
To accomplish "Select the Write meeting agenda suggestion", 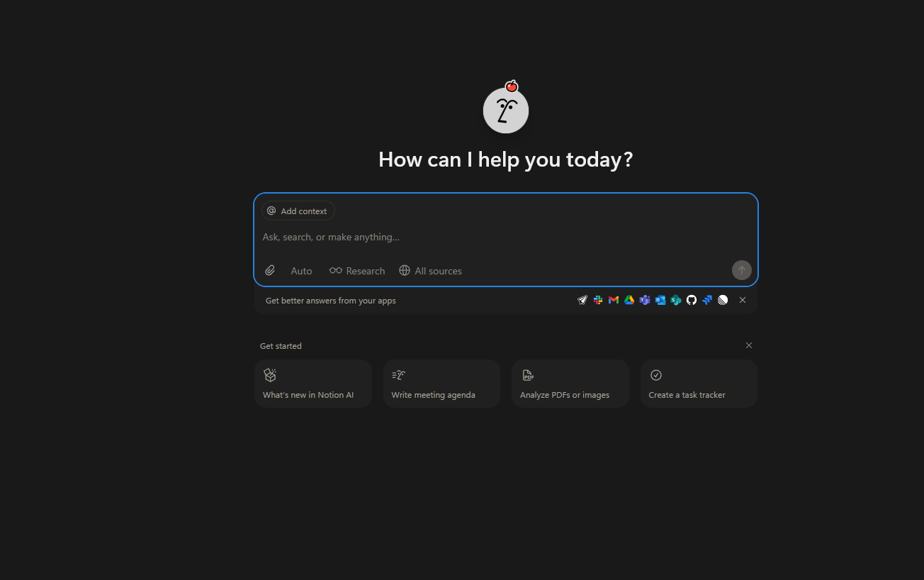I will click(x=441, y=384).
